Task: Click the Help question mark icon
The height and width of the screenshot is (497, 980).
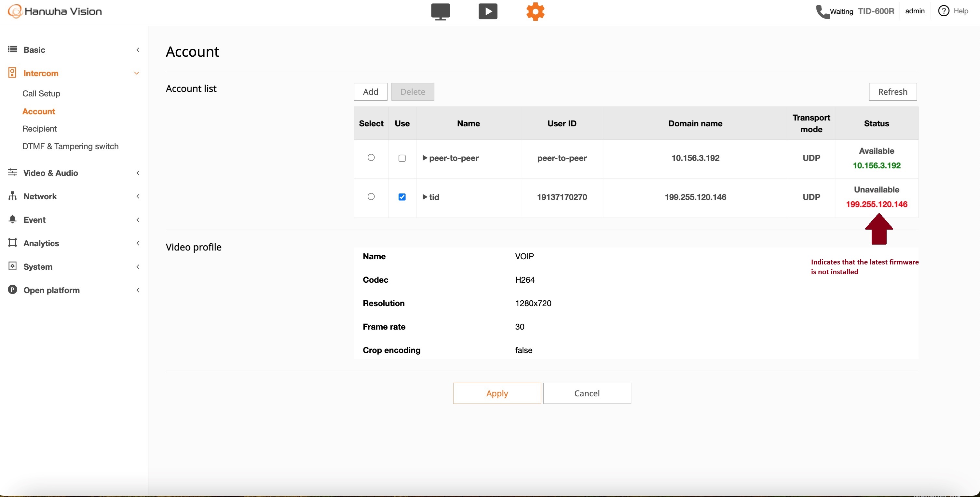Action: tap(944, 11)
